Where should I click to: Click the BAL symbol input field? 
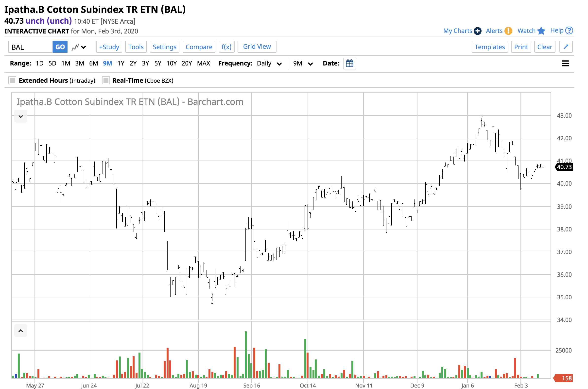31,47
